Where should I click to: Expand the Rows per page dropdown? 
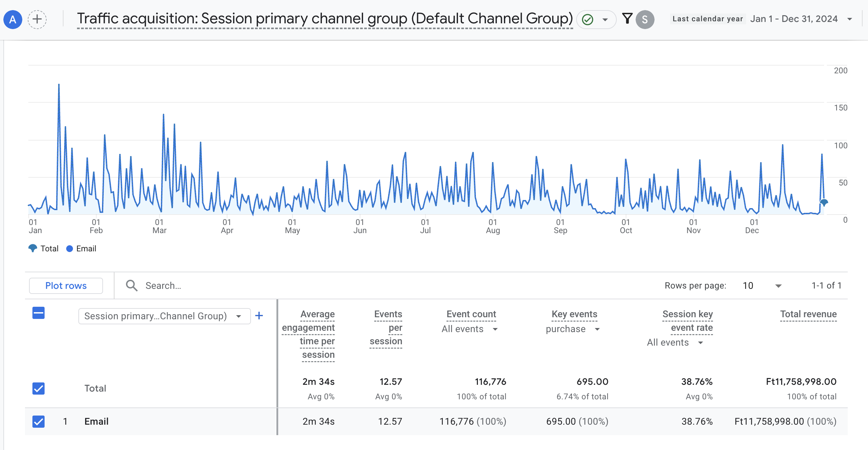[x=778, y=286]
